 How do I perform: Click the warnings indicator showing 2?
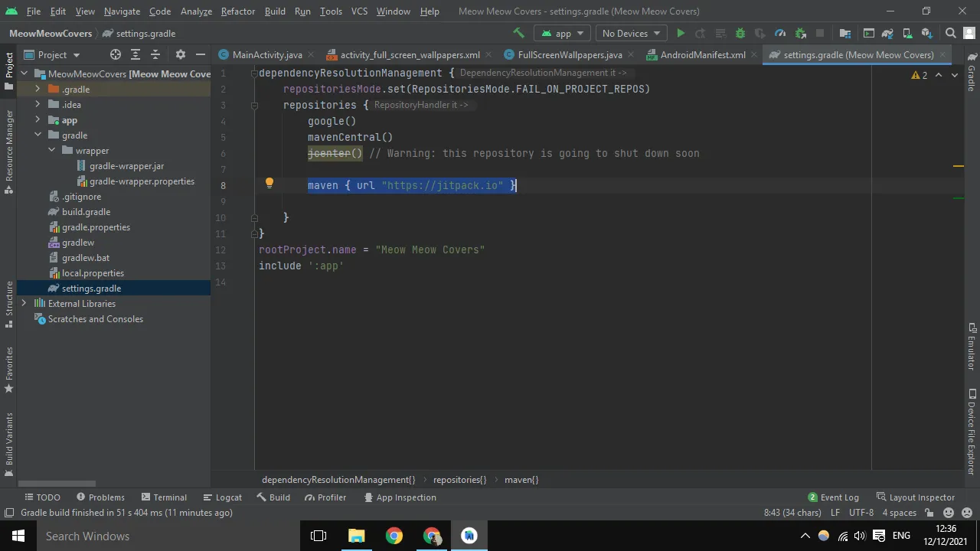(x=920, y=75)
